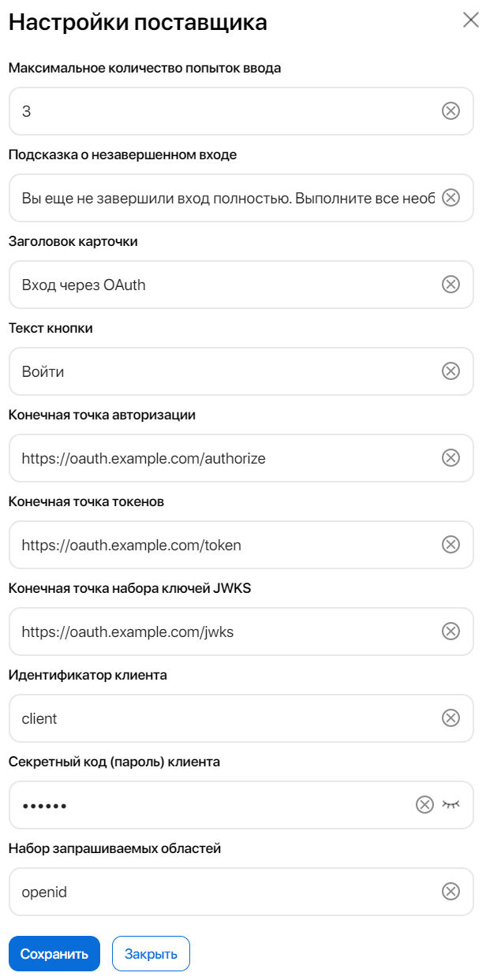Focus the card title input Вход через OAuth
Screen dimensions: 486x980
tap(197, 285)
